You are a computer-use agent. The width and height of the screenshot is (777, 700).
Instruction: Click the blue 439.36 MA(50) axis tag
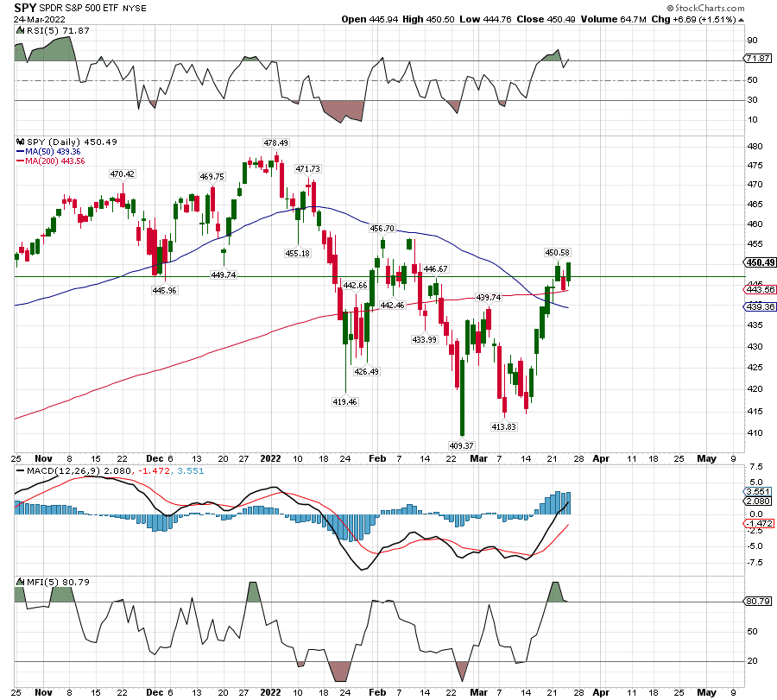pyautogui.click(x=760, y=306)
